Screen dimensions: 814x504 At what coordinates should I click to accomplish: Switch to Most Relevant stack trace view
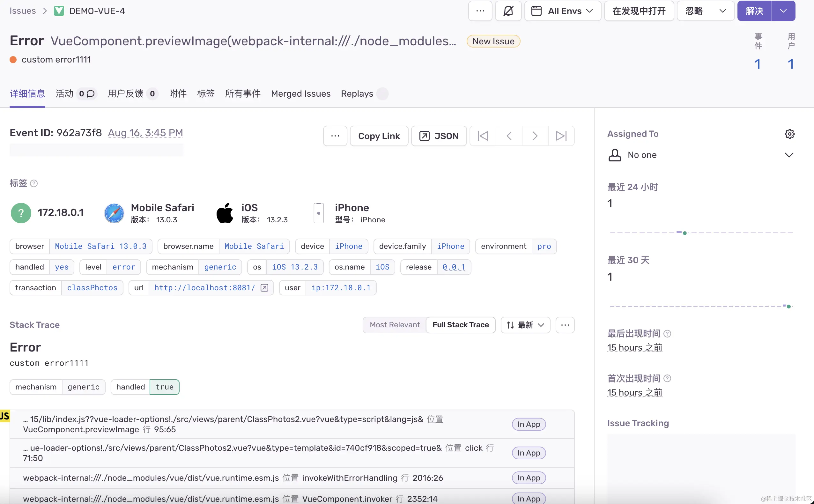coord(395,325)
